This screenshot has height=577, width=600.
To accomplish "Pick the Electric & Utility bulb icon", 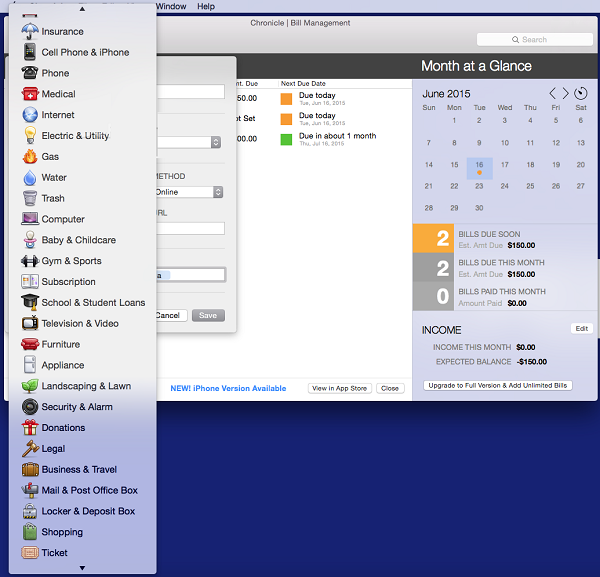I will 30,135.
